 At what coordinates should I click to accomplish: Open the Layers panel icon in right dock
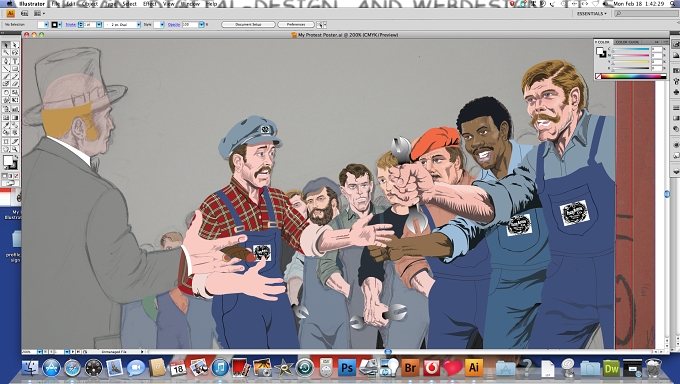pos(676,171)
